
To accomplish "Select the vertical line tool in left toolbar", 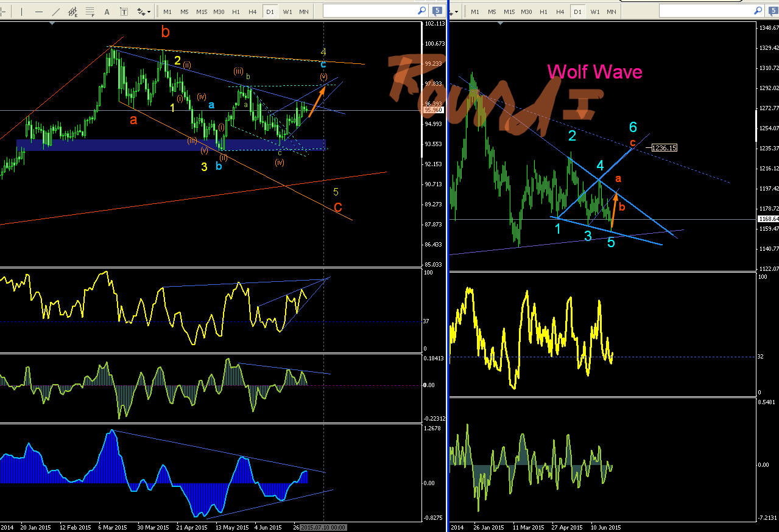I will 22,12.
